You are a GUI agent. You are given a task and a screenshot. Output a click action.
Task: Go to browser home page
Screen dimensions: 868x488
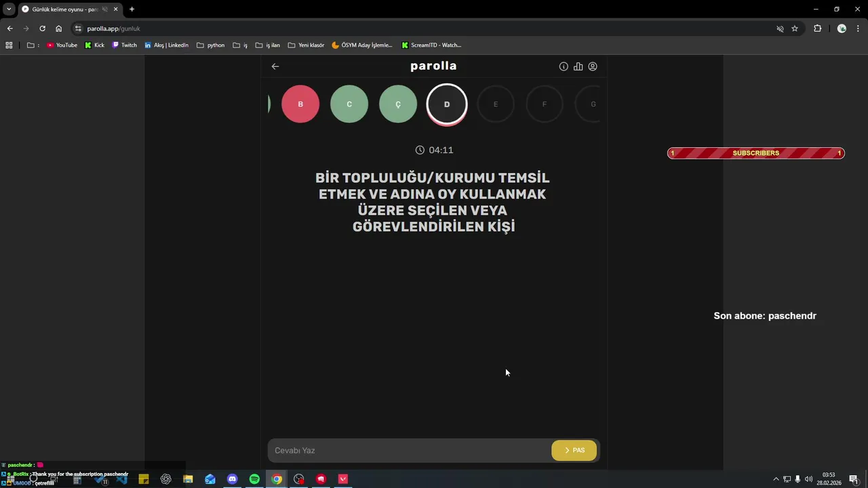[58, 28]
